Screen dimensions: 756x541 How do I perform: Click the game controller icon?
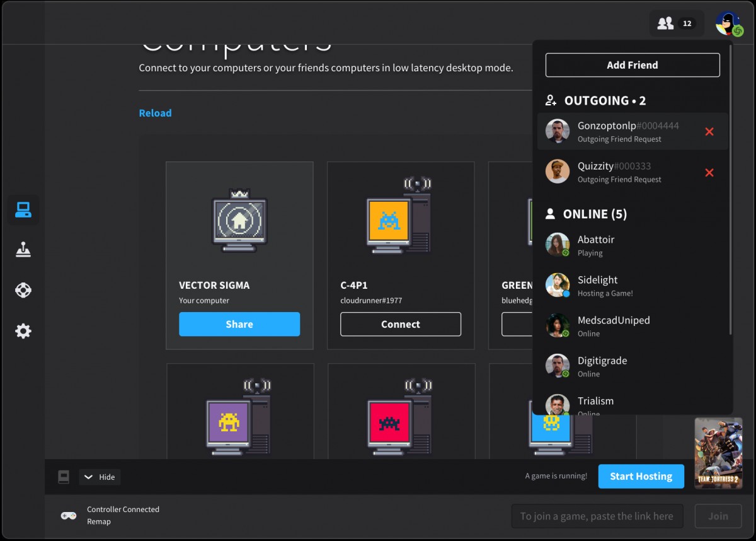coord(68,516)
